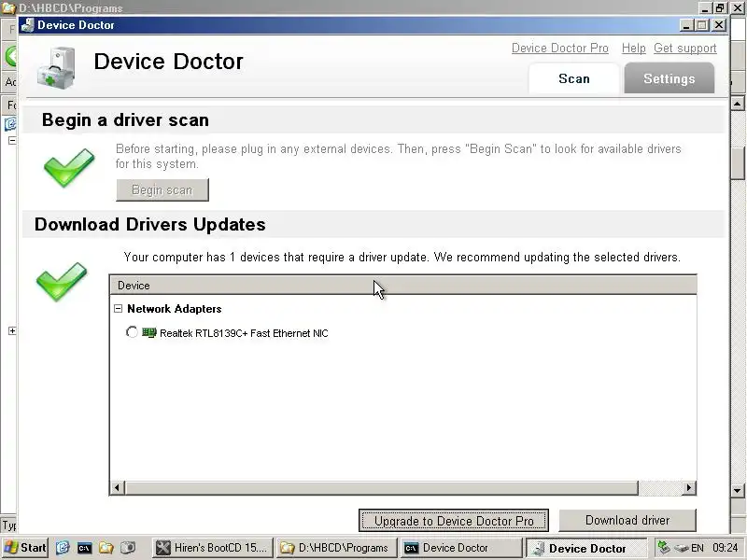Open the folder quick-launch icon in the taskbar
The width and height of the screenshot is (747, 560).
pyautogui.click(x=106, y=548)
